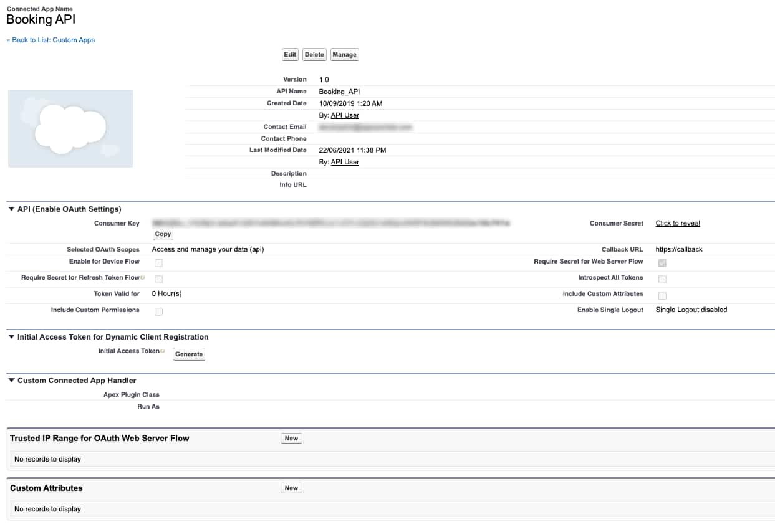Select the blurred Consumer Key value
Viewport: 775px width, 532px height.
(331, 222)
